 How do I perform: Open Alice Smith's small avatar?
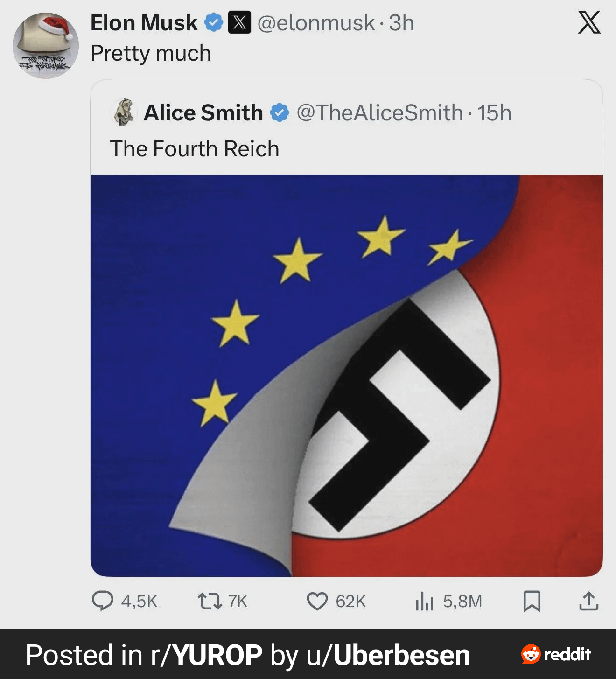pyautogui.click(x=124, y=112)
